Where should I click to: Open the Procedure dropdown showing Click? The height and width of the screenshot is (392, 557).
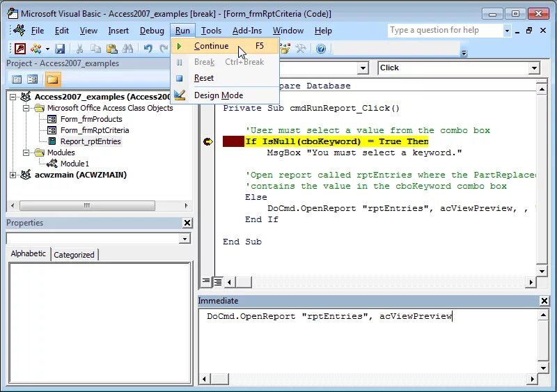tap(534, 68)
